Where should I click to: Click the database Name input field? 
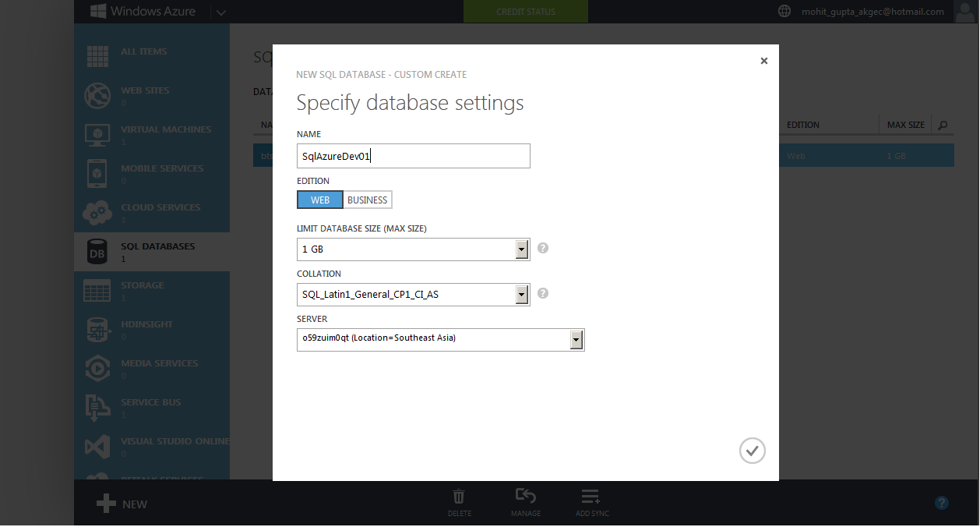(x=414, y=156)
